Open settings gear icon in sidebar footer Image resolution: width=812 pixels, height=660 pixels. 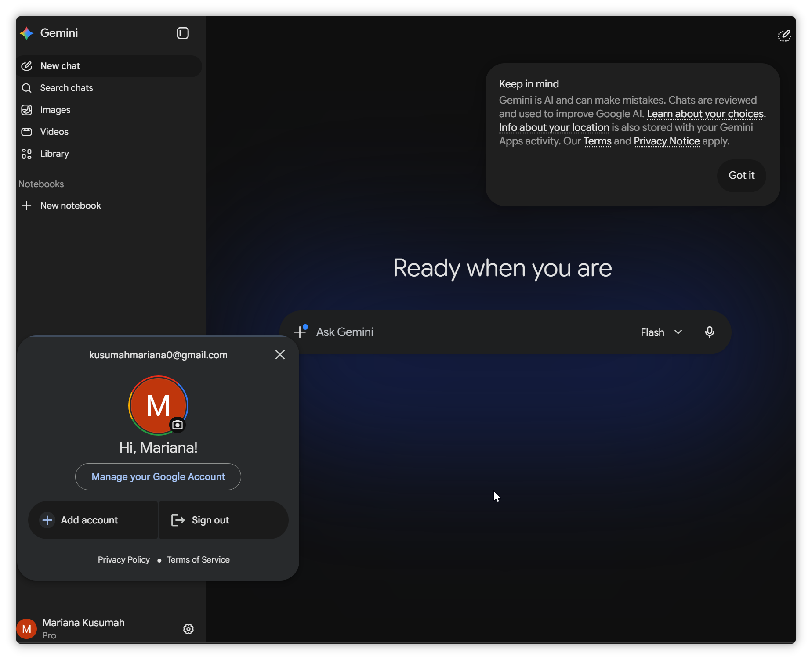click(x=188, y=629)
